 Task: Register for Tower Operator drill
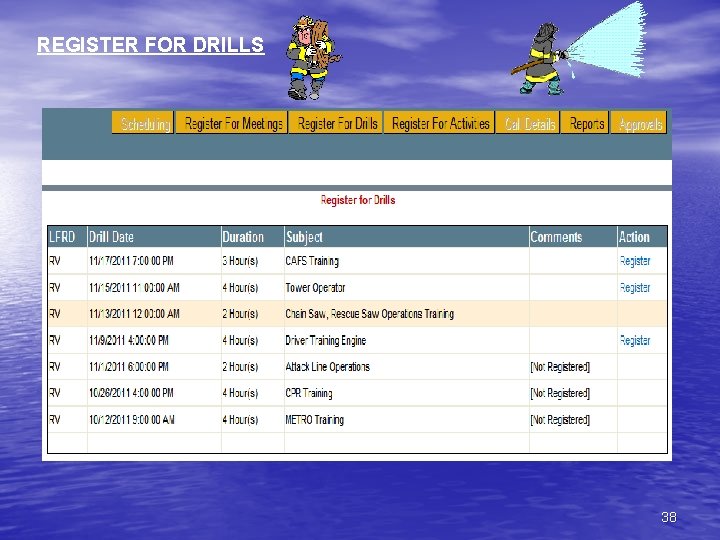point(635,287)
